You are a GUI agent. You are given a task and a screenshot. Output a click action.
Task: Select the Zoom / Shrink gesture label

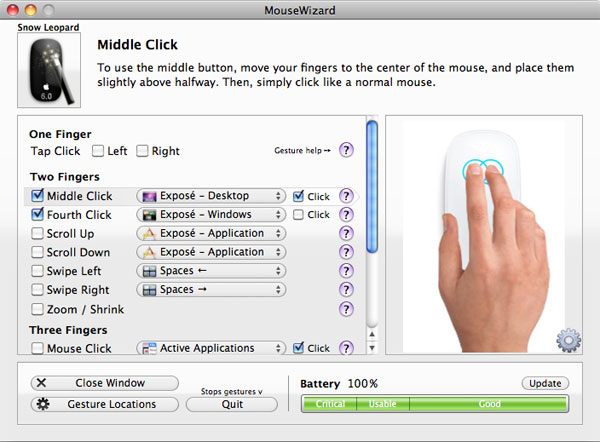[85, 309]
